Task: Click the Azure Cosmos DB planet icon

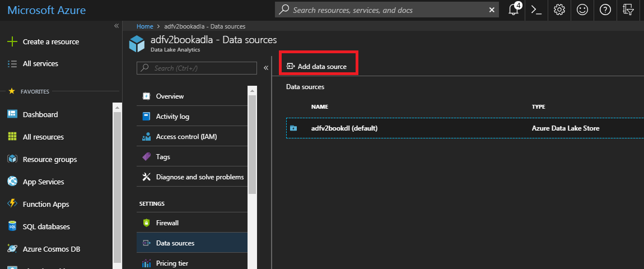Action: [x=12, y=249]
